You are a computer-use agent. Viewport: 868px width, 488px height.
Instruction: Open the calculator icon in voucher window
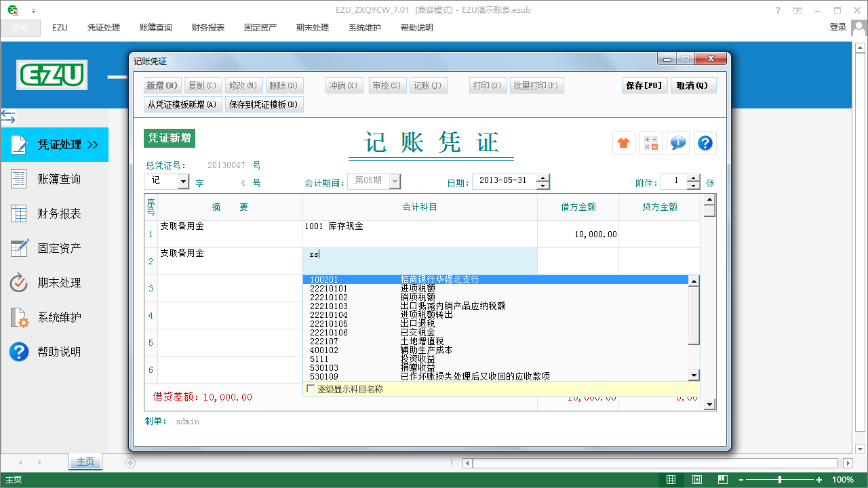[651, 143]
